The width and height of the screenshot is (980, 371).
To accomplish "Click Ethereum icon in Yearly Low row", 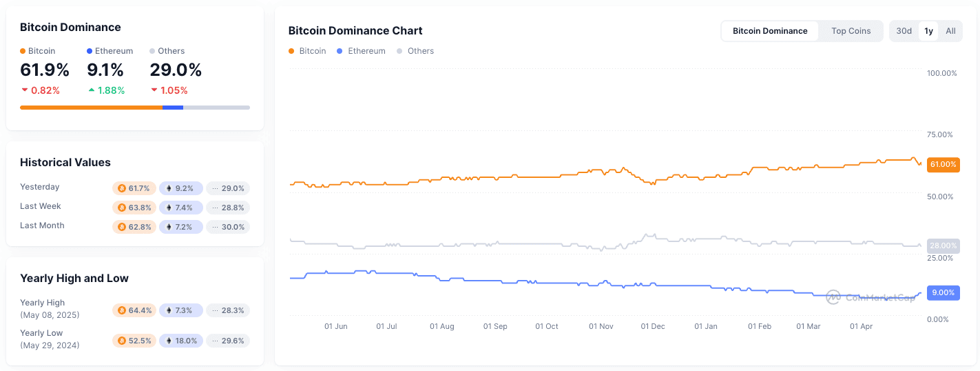I will [x=169, y=341].
